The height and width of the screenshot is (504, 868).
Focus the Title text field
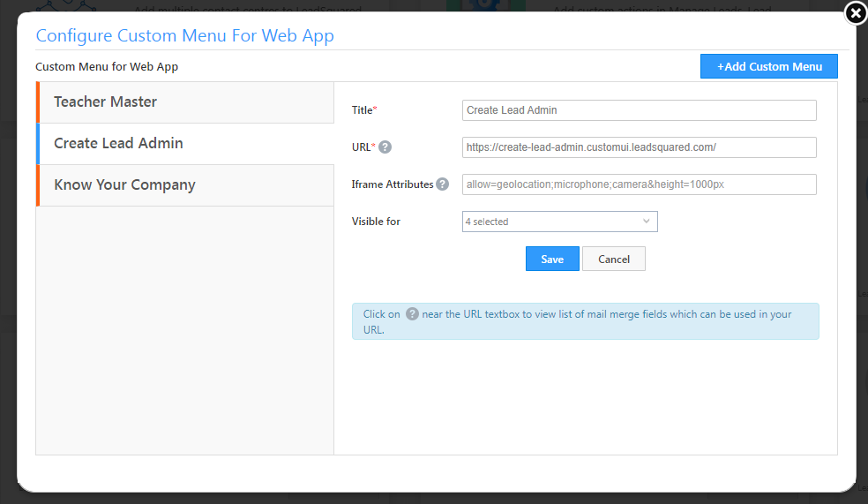pos(639,110)
